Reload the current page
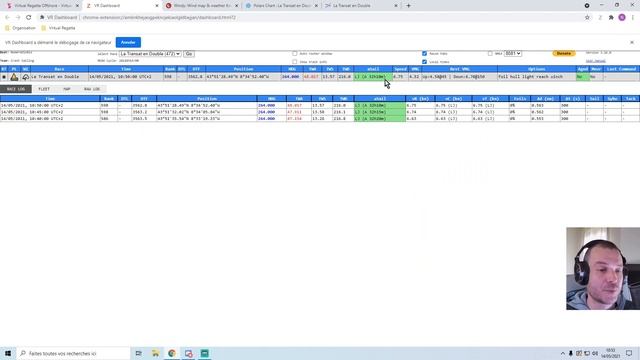640x360 pixels. point(29,18)
